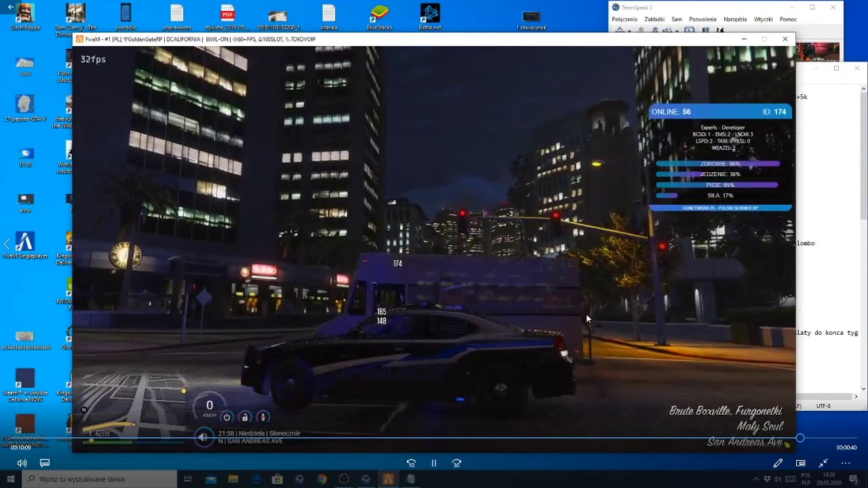Screen dimensions: 868x488
Task: Open TeamSpeak's Zakładki menu
Action: (x=654, y=19)
